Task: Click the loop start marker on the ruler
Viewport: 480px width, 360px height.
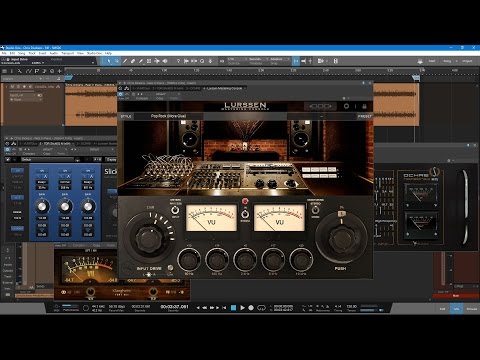Action: pos(69,77)
